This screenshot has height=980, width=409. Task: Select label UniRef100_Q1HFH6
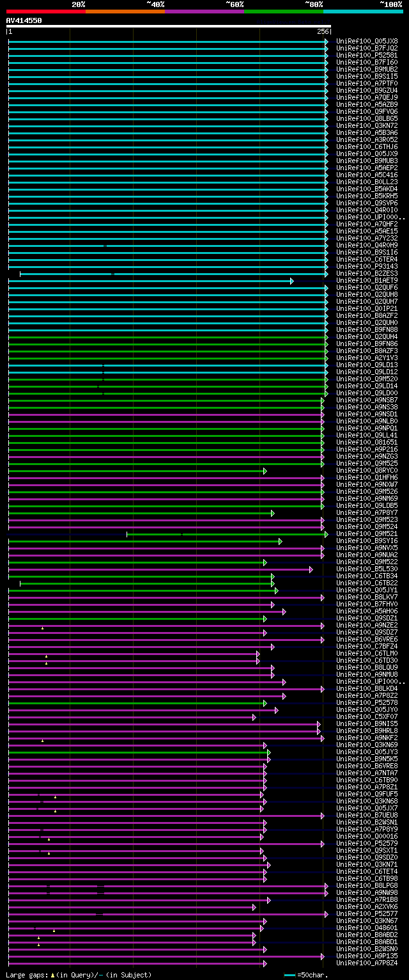click(x=367, y=477)
